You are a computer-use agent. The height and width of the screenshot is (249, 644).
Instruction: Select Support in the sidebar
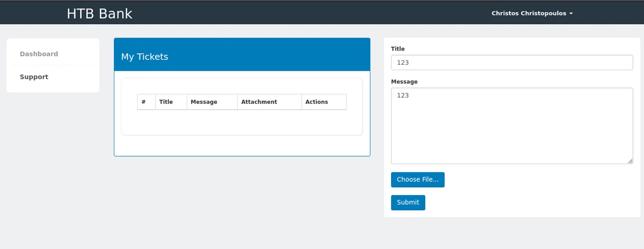point(34,77)
